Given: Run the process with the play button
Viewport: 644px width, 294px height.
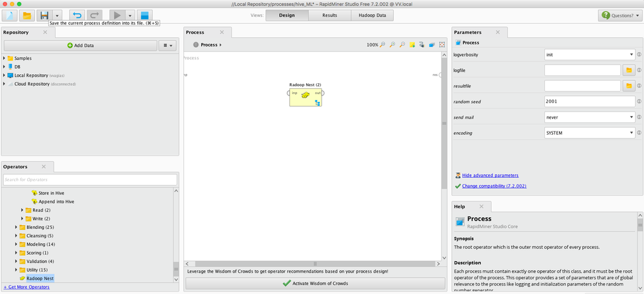Looking at the screenshot, I should 117,15.
